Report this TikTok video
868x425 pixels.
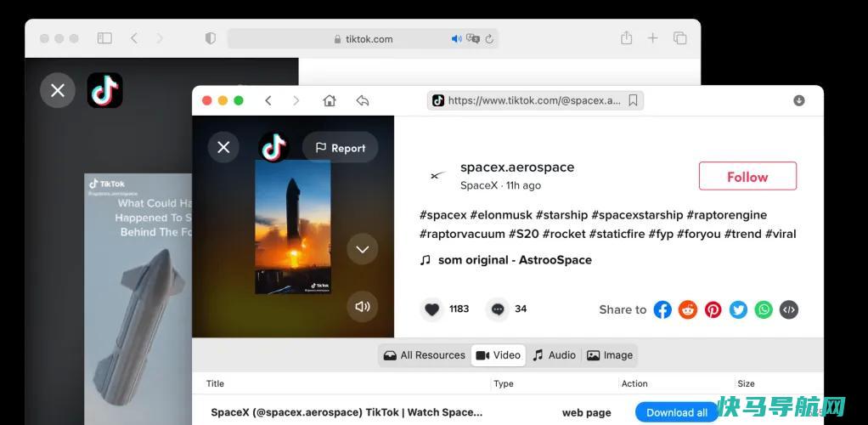[341, 148]
